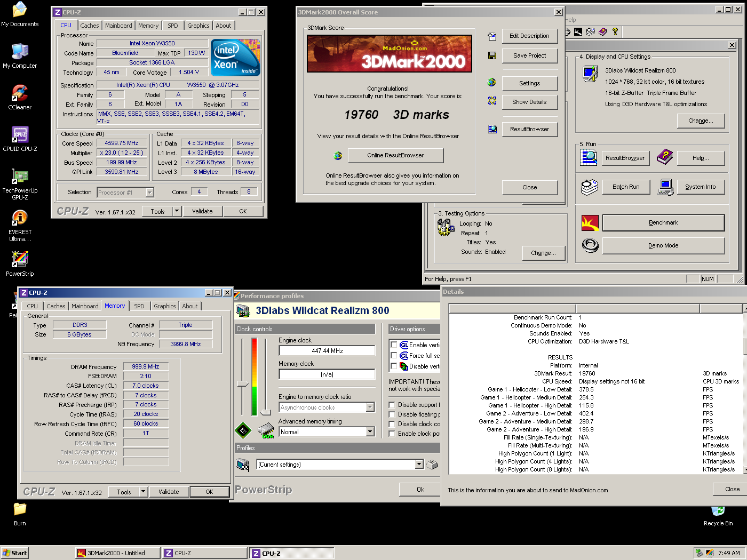Click Change... button under Testing Options
This screenshot has height=560, width=747.
[543, 253]
